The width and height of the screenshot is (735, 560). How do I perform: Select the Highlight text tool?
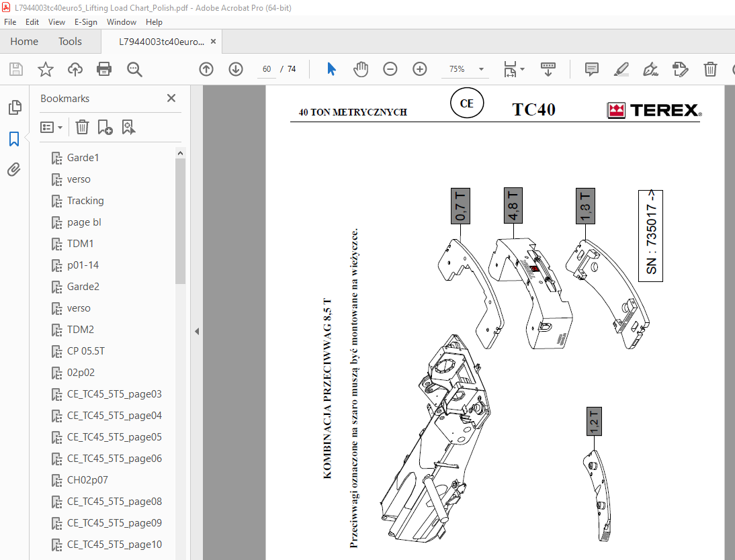621,69
